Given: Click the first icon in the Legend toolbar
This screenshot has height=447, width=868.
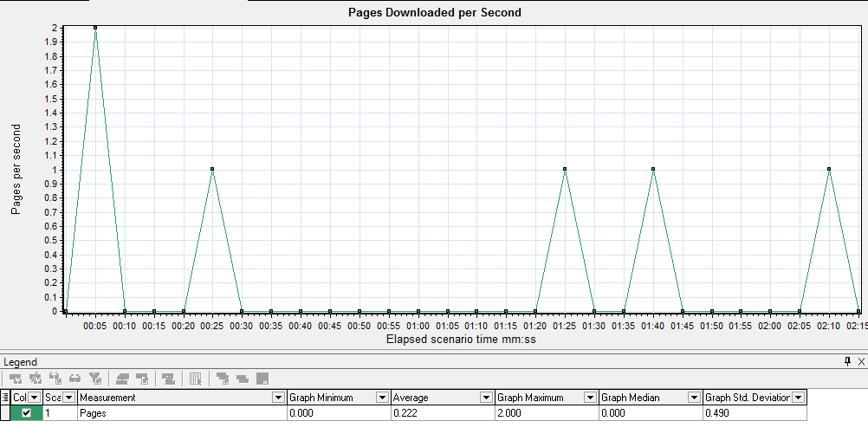Looking at the screenshot, I should click(x=14, y=379).
